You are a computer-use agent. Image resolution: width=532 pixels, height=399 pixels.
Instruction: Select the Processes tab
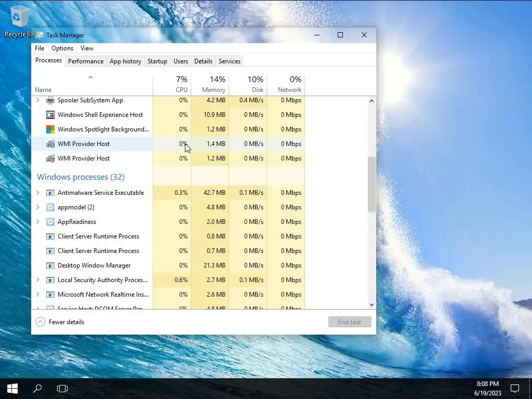(x=48, y=60)
